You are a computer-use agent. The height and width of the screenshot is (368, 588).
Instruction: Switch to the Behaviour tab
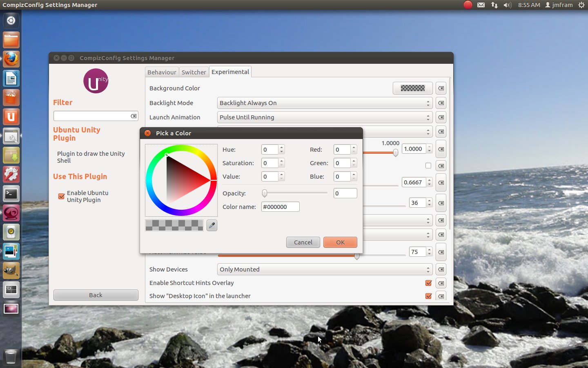[162, 72]
